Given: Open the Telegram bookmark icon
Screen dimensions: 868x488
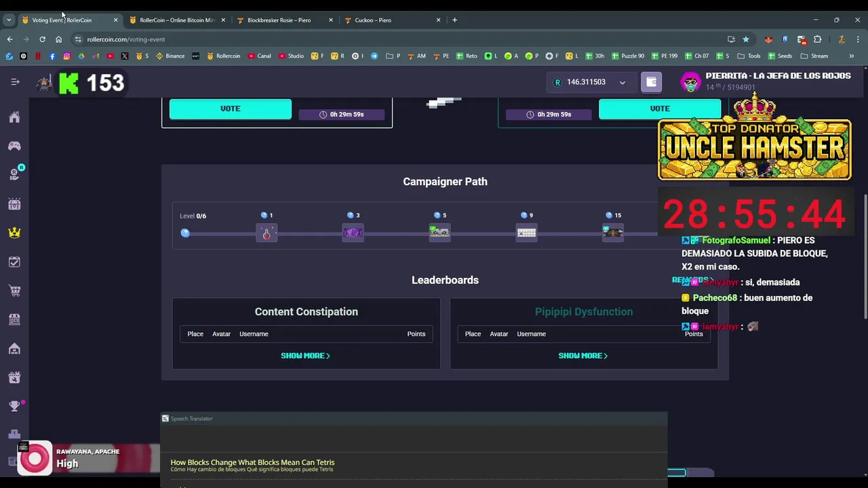Looking at the screenshot, I should [x=374, y=56].
